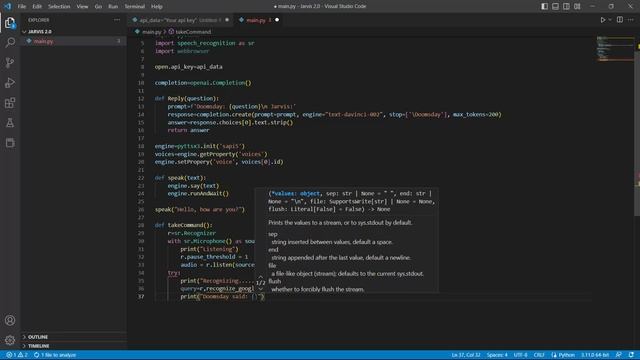
Task: Split the editor to the right
Action: [620, 20]
